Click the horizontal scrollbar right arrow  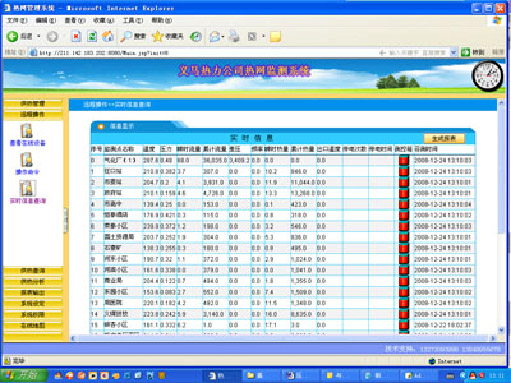pyautogui.click(x=493, y=338)
